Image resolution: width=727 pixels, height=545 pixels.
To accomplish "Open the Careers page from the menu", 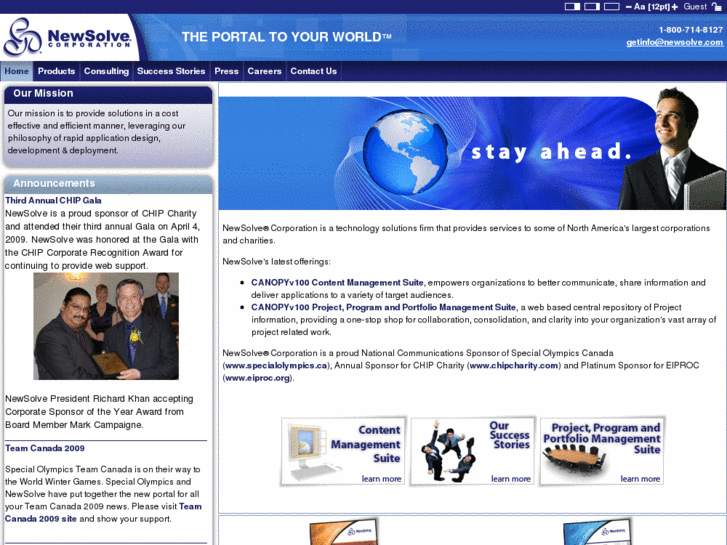I will click(264, 71).
